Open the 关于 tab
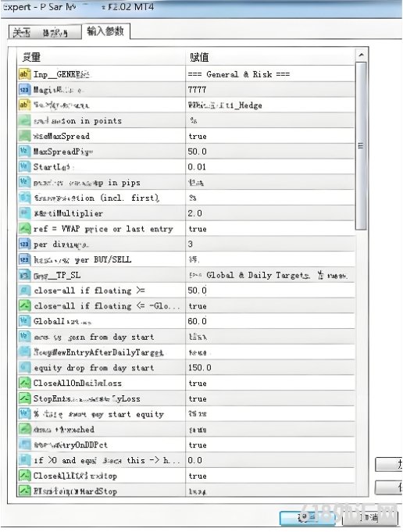 point(22,33)
